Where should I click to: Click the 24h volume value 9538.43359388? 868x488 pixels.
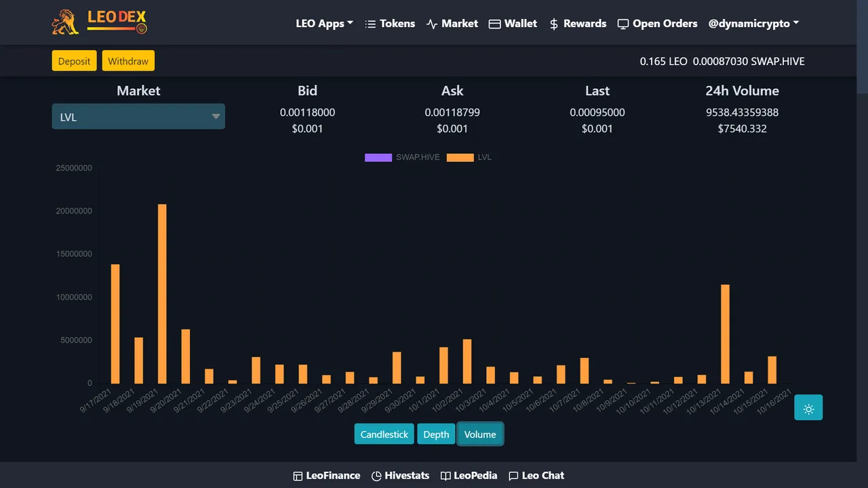742,113
